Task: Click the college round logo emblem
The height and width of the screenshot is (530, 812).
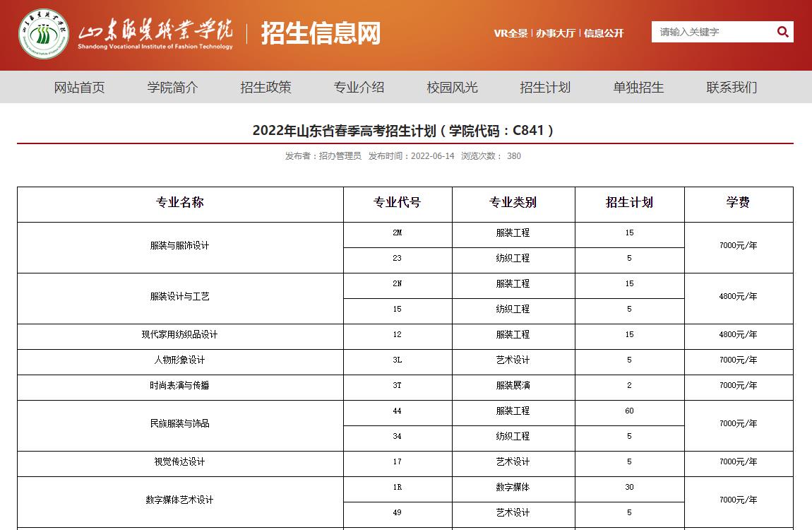Action: click(x=44, y=34)
